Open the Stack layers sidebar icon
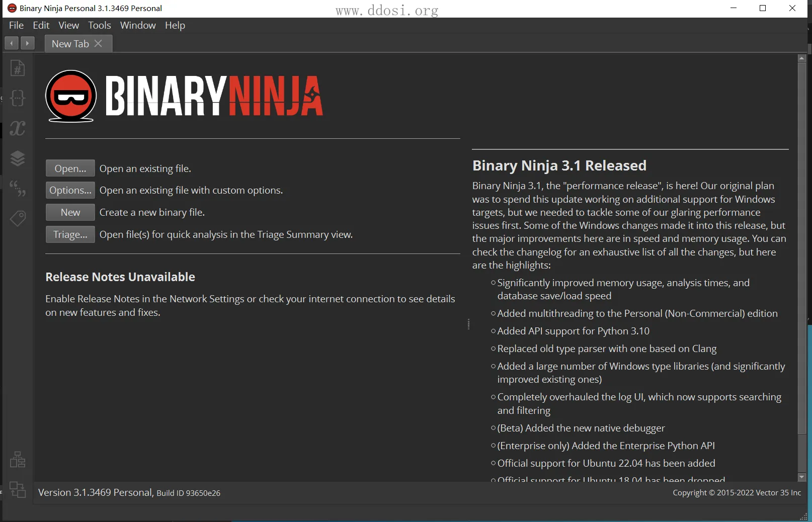This screenshot has width=812, height=522. 18,158
